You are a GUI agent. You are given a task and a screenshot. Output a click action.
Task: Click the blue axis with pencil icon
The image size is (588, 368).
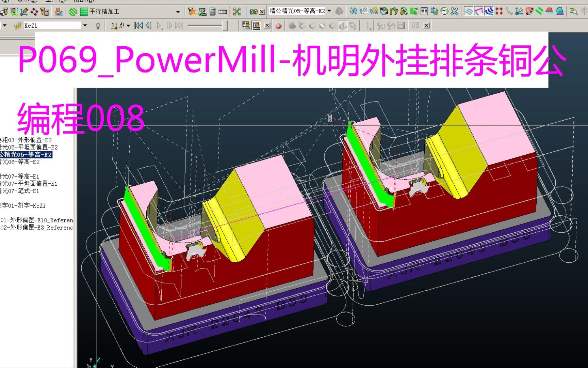tap(519, 11)
